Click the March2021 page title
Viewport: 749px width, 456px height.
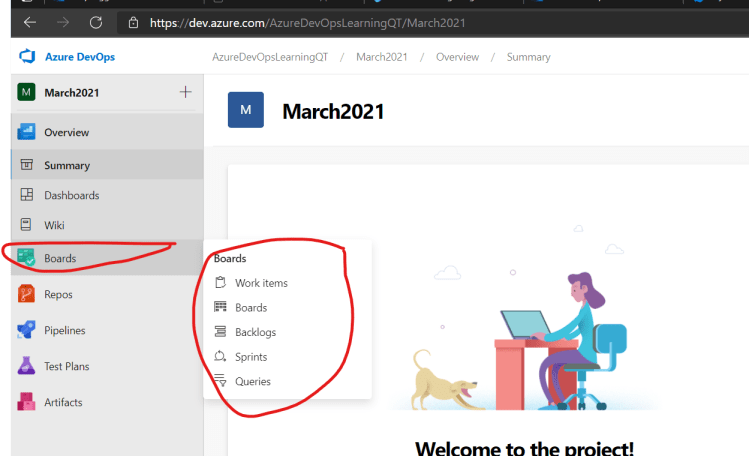pos(333,111)
